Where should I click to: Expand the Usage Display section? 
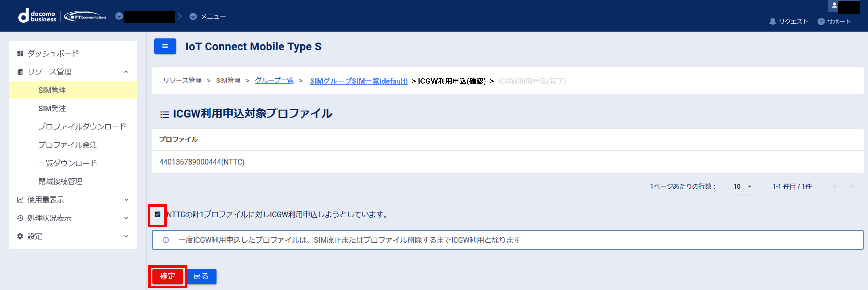pos(126,199)
